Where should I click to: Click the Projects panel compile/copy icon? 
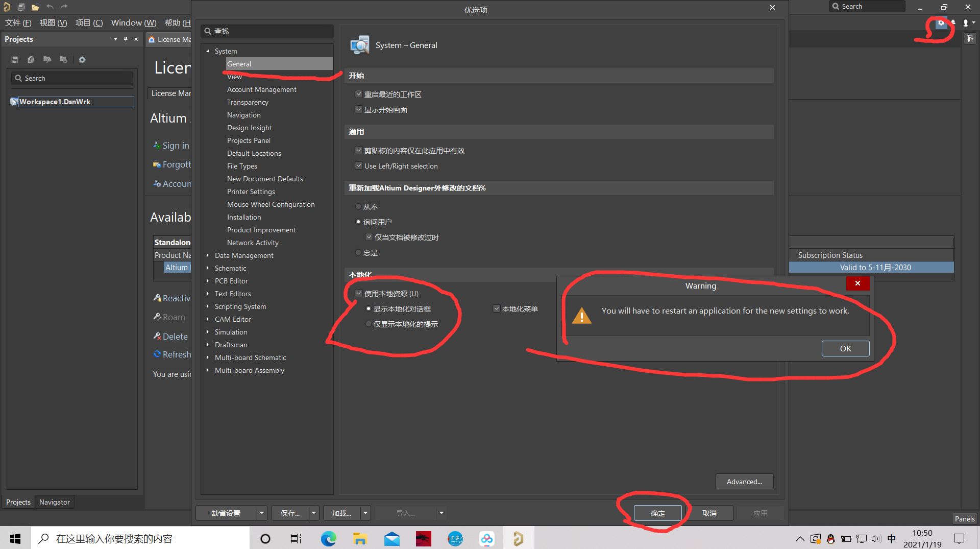(x=31, y=60)
